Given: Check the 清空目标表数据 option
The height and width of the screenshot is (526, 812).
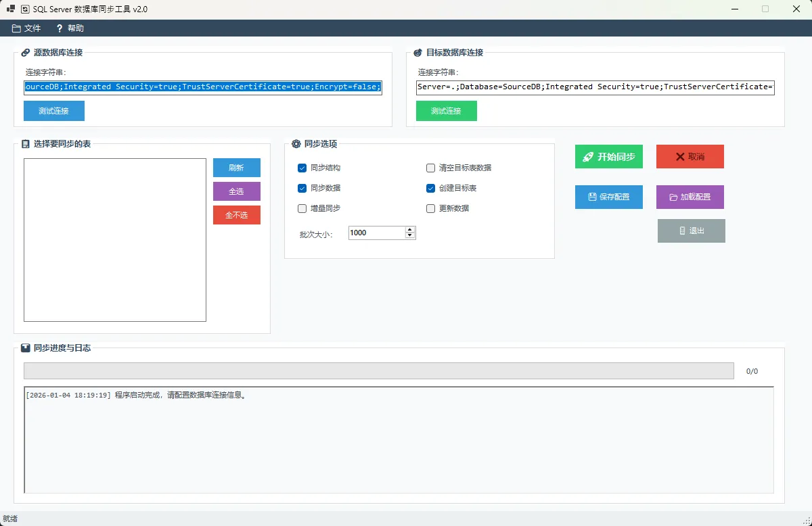Looking at the screenshot, I should coord(431,168).
